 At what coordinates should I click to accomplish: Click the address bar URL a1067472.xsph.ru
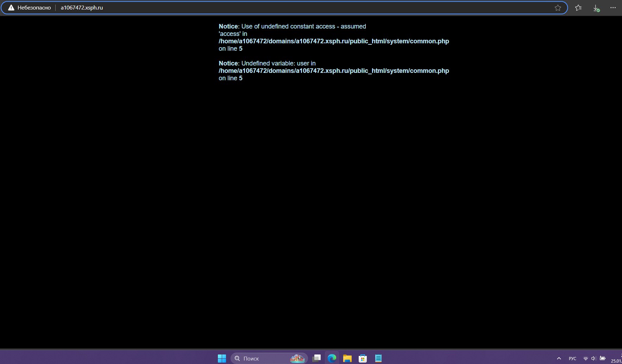pyautogui.click(x=82, y=8)
